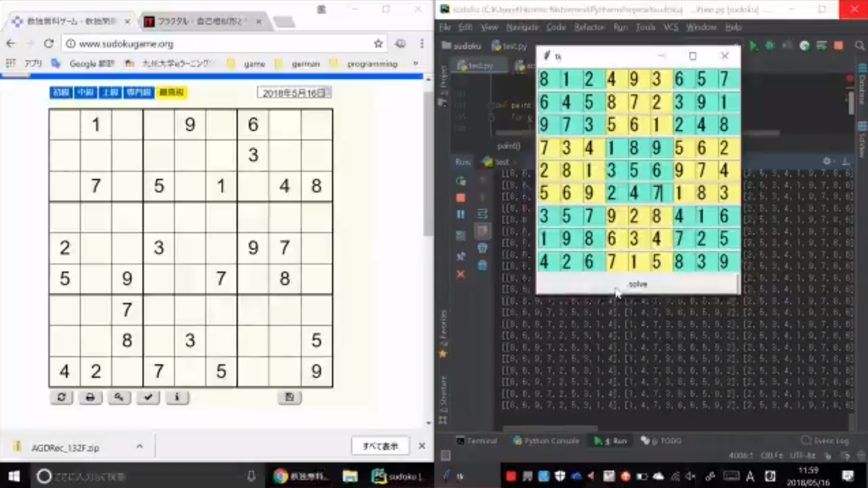Click the sudoku page's print button

tap(90, 398)
